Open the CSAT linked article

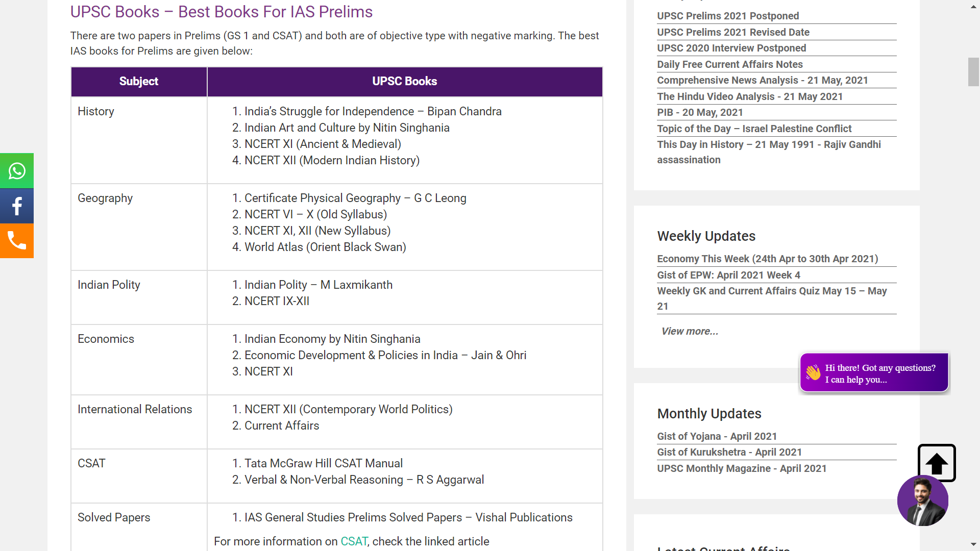(354, 541)
